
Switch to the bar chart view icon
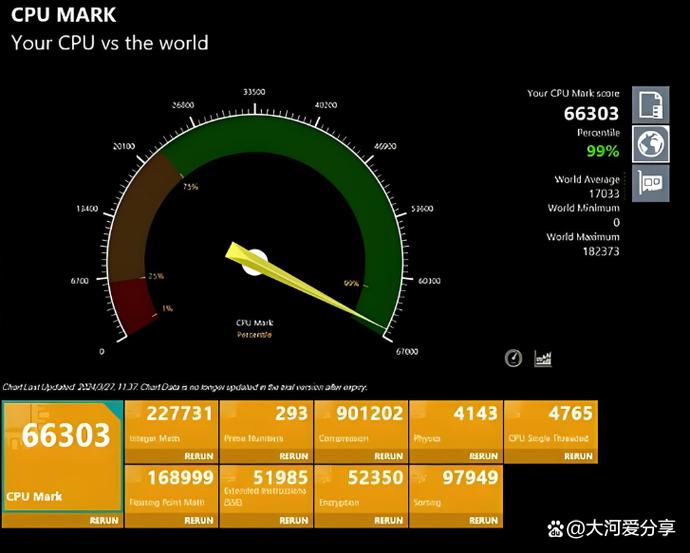[x=543, y=358]
